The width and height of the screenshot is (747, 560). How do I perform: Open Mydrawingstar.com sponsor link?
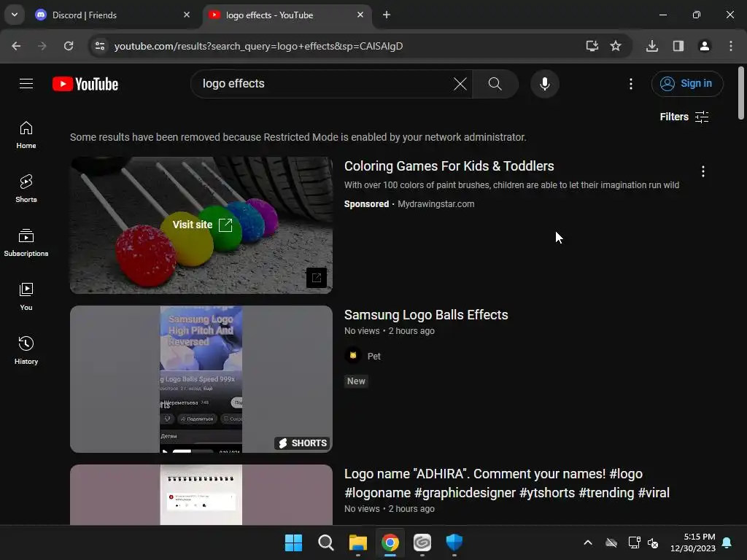coord(436,204)
